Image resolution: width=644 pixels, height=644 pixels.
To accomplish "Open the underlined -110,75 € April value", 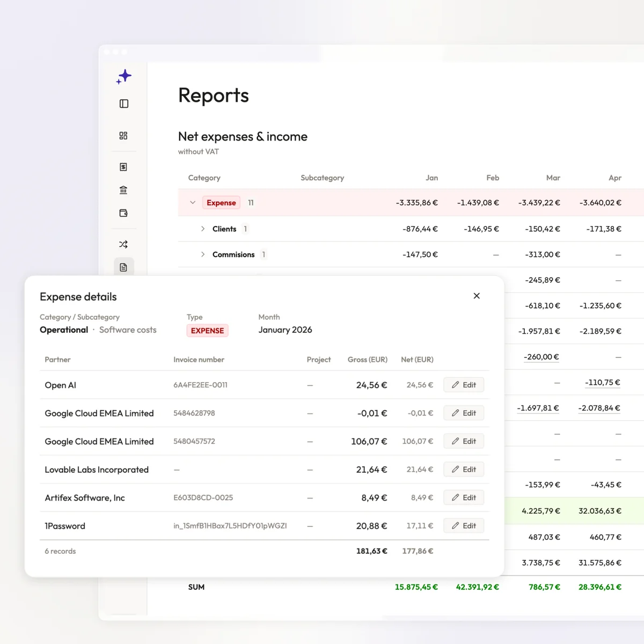I will pos(603,383).
